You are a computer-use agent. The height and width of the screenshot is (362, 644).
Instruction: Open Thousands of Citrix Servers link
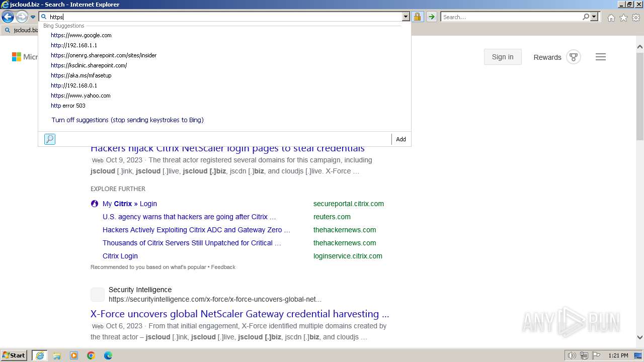click(192, 243)
